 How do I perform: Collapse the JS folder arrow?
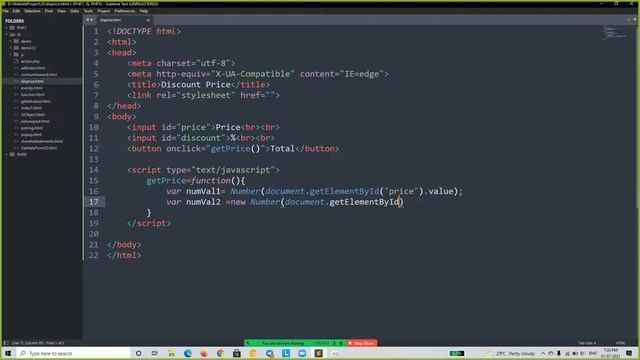coord(7,35)
